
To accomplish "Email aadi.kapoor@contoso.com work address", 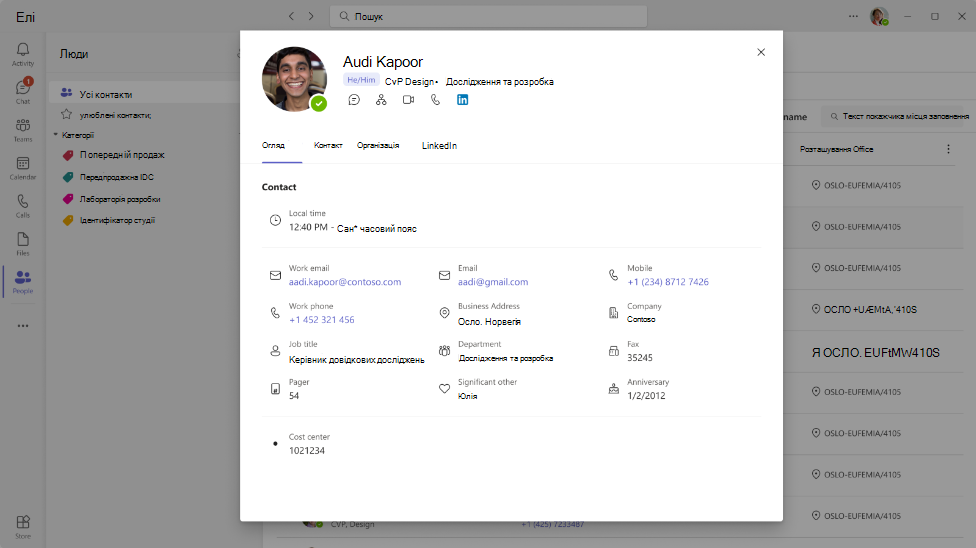I will coord(345,282).
